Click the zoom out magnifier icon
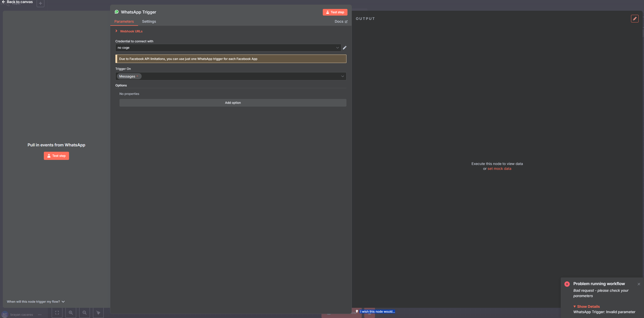644x318 pixels. [85, 313]
